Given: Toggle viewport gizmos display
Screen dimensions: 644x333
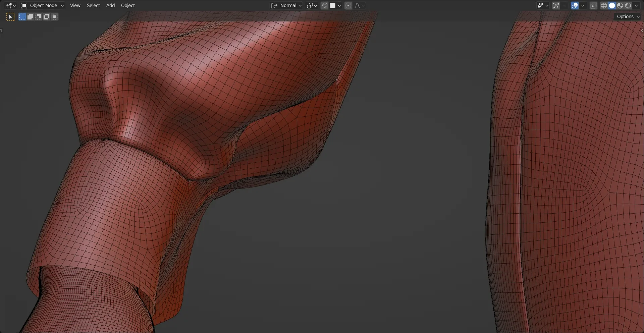Looking at the screenshot, I should coord(556,5).
